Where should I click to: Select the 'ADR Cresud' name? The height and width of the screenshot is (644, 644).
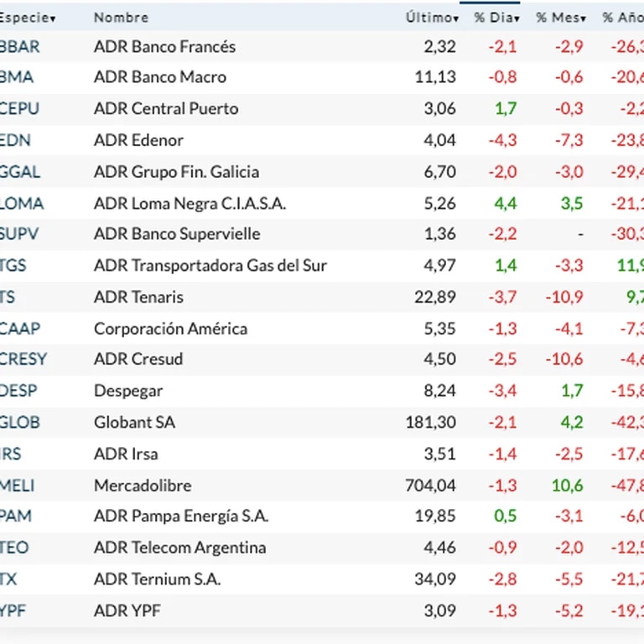pyautogui.click(x=138, y=360)
